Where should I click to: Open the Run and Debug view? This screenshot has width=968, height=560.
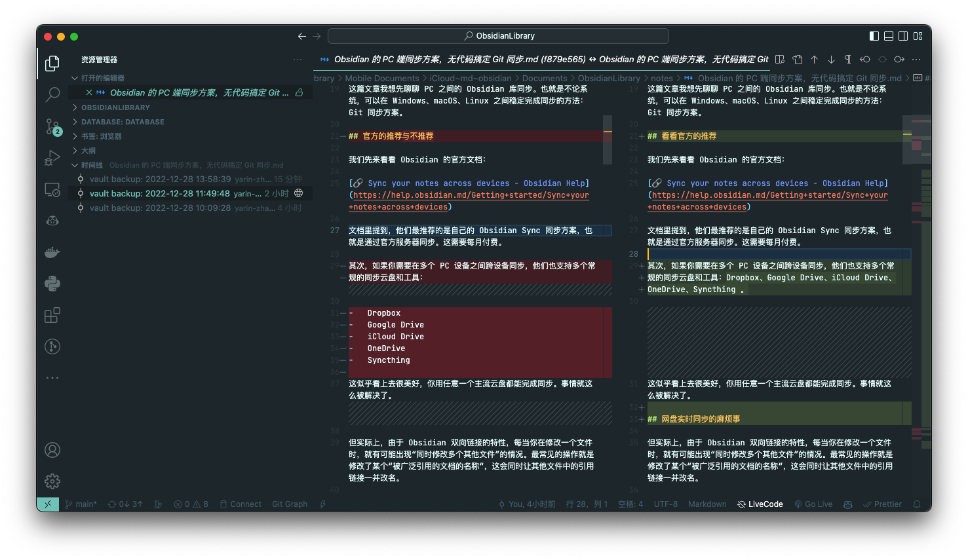pyautogui.click(x=52, y=158)
